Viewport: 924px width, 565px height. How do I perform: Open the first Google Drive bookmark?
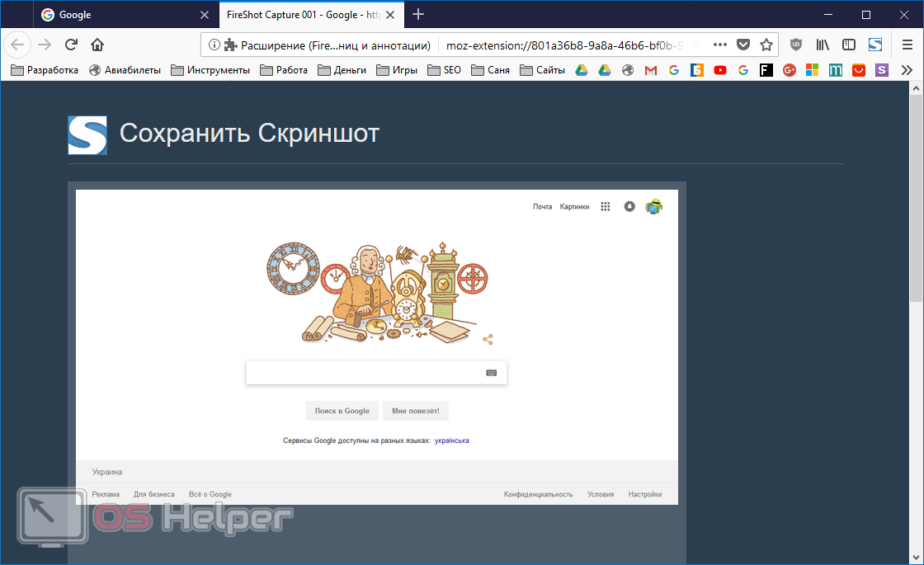click(x=582, y=70)
